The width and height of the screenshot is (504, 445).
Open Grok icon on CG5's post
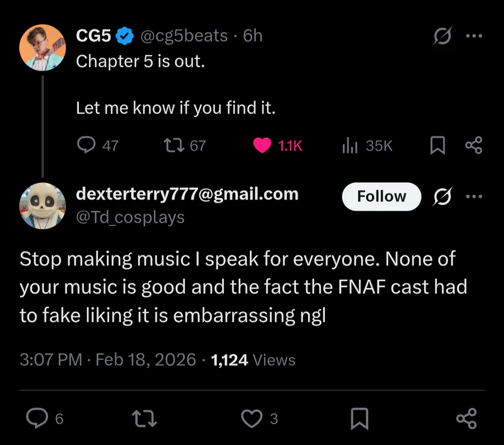point(443,36)
